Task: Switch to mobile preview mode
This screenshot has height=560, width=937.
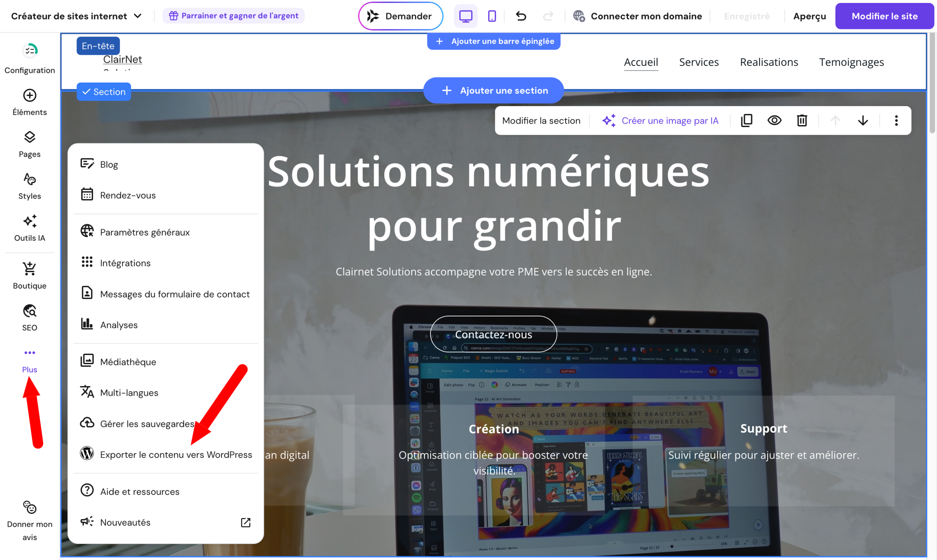Action: click(492, 16)
